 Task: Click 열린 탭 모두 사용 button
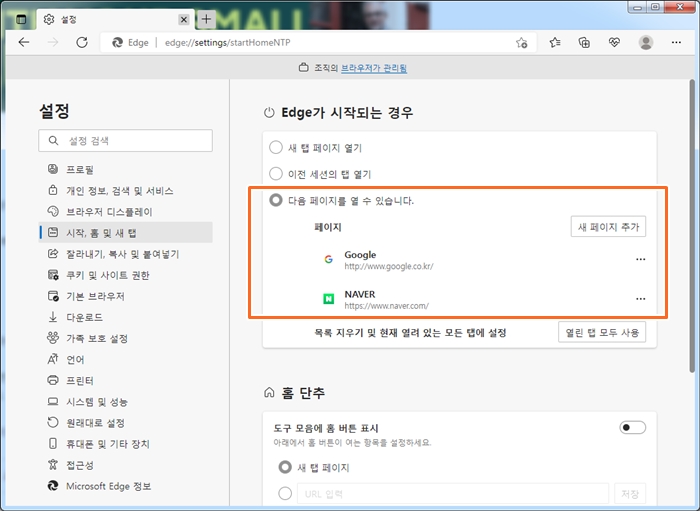pyautogui.click(x=602, y=332)
